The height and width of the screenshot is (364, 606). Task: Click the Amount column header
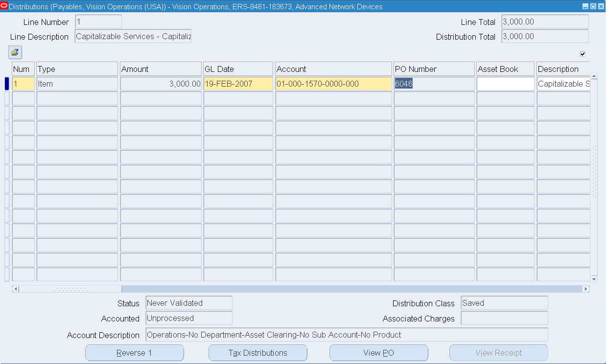tap(161, 69)
